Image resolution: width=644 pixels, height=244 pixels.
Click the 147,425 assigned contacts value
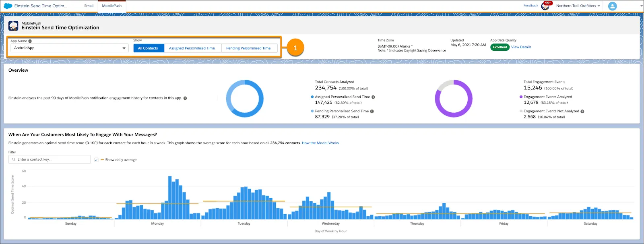pos(324,103)
